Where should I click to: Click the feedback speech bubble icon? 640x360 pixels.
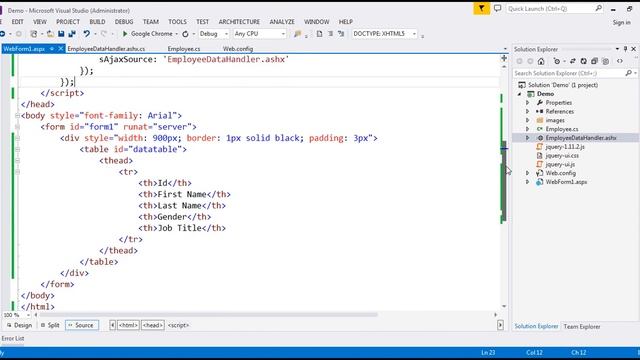tap(498, 8)
